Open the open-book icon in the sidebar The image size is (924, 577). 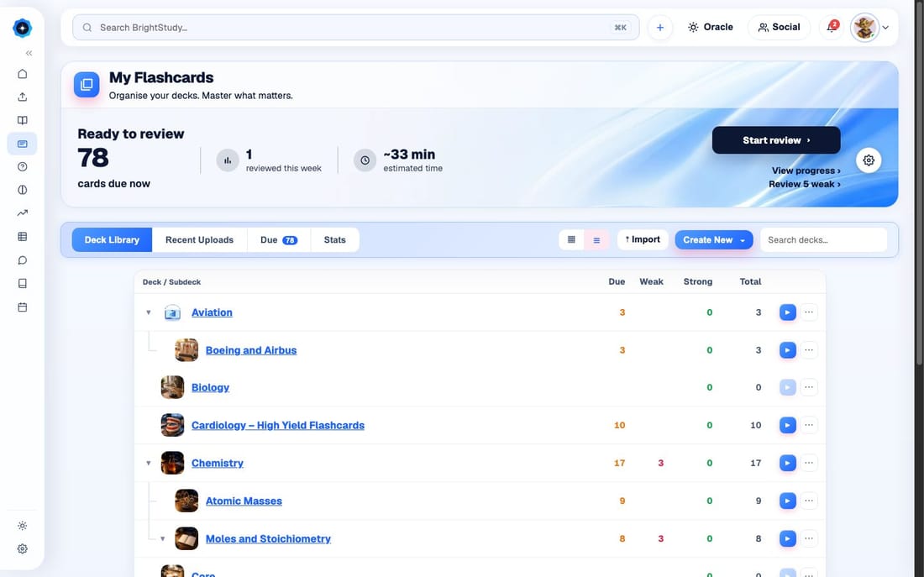click(23, 120)
